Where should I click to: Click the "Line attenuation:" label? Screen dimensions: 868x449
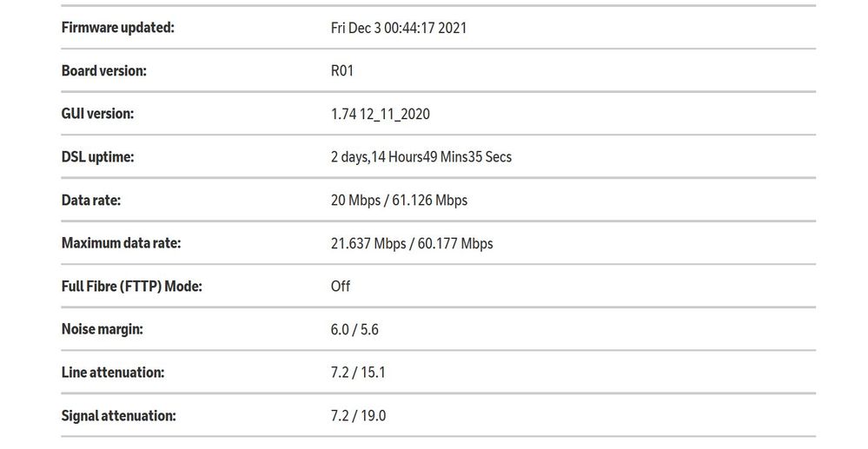(x=112, y=373)
